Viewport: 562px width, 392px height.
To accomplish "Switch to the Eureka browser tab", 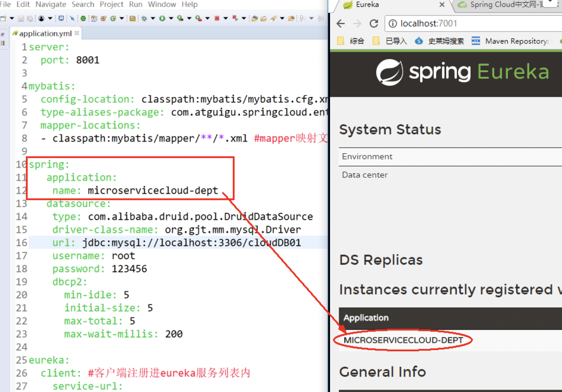I will tap(391, 5).
